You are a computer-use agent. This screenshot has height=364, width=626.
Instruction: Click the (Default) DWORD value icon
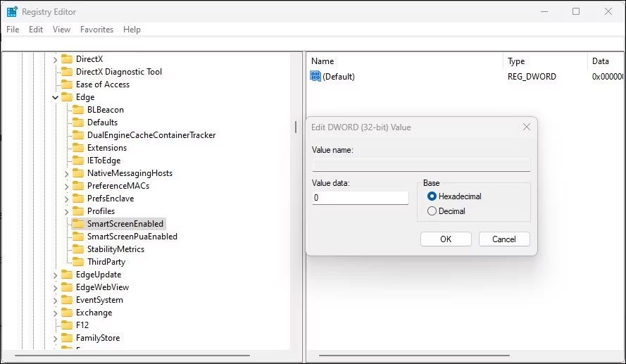(315, 76)
